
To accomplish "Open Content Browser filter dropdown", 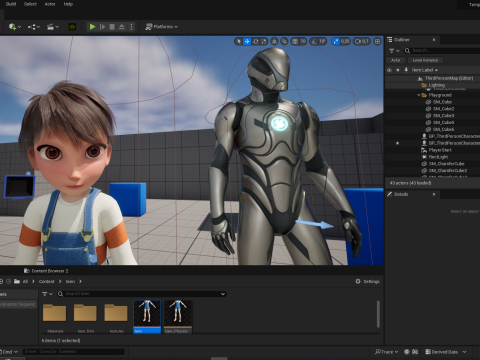I will point(47,294).
